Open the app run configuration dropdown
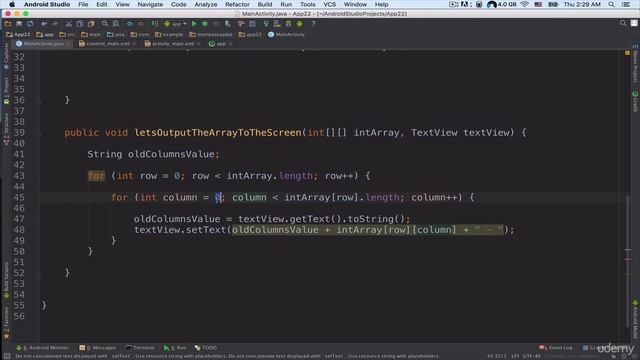The height and width of the screenshot is (360, 640). click(x=176, y=24)
